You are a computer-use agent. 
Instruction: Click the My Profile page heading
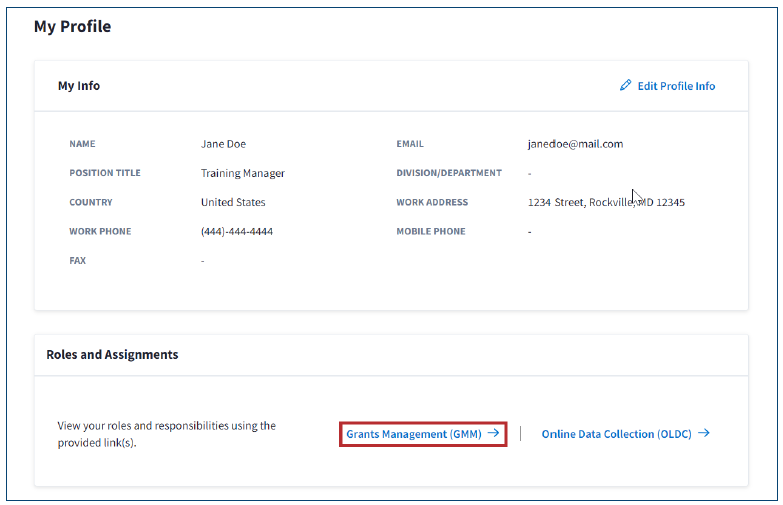click(72, 27)
